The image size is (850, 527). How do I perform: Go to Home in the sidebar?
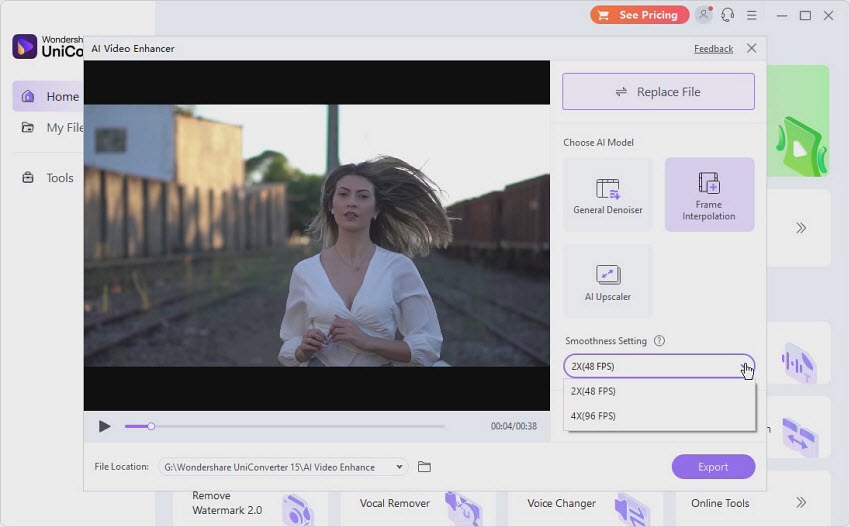pos(49,97)
